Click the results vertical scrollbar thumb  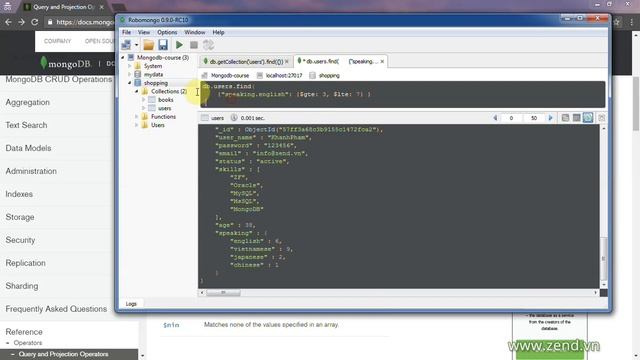[x=604, y=258]
